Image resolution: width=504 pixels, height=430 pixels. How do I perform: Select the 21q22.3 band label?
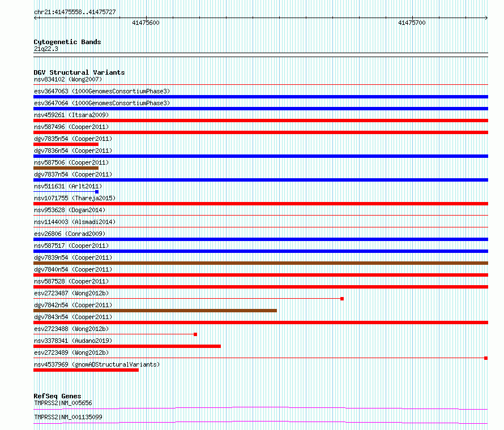(46, 49)
